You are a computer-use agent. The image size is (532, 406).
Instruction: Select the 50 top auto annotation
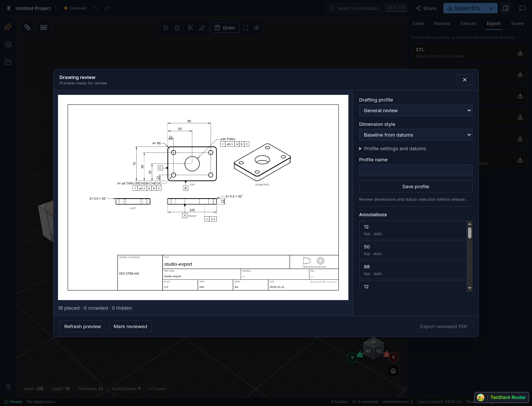click(413, 250)
